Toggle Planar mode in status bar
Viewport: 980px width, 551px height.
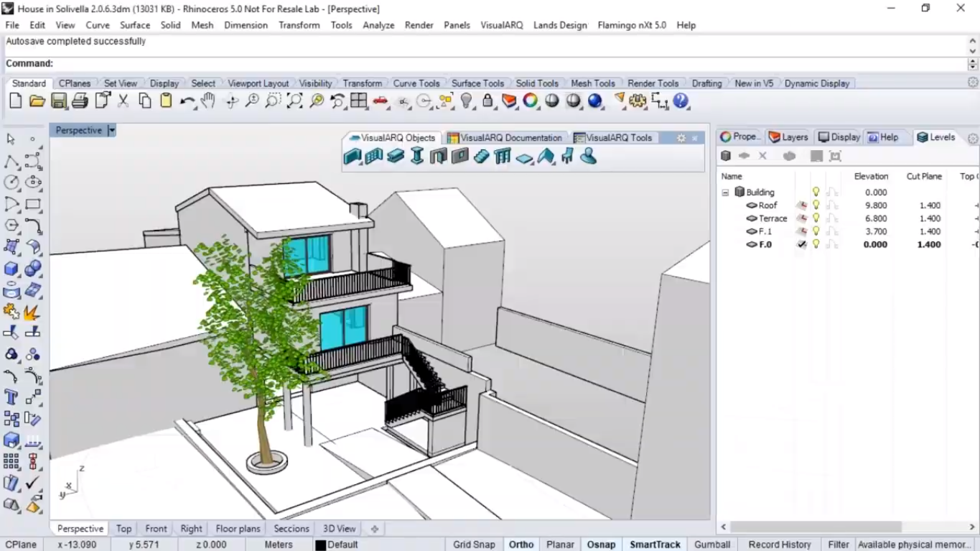[x=560, y=545]
